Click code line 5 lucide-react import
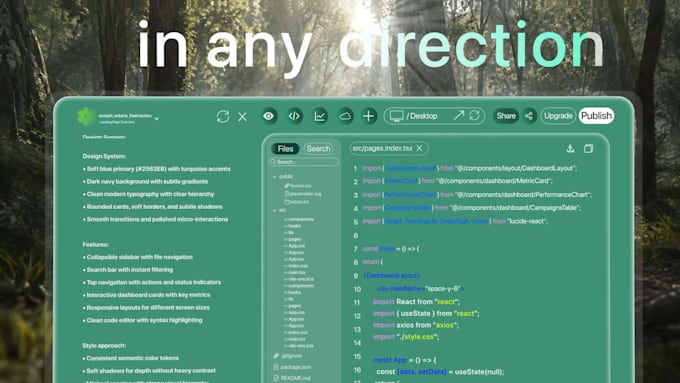 click(455, 221)
